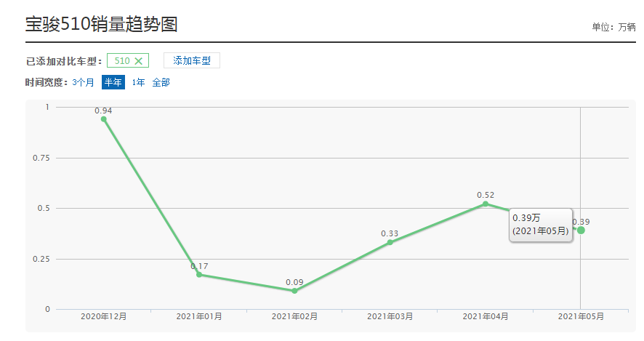The width and height of the screenshot is (644, 341).
Task: Remove the 510 comparison model with X icon
Action: click(x=138, y=61)
